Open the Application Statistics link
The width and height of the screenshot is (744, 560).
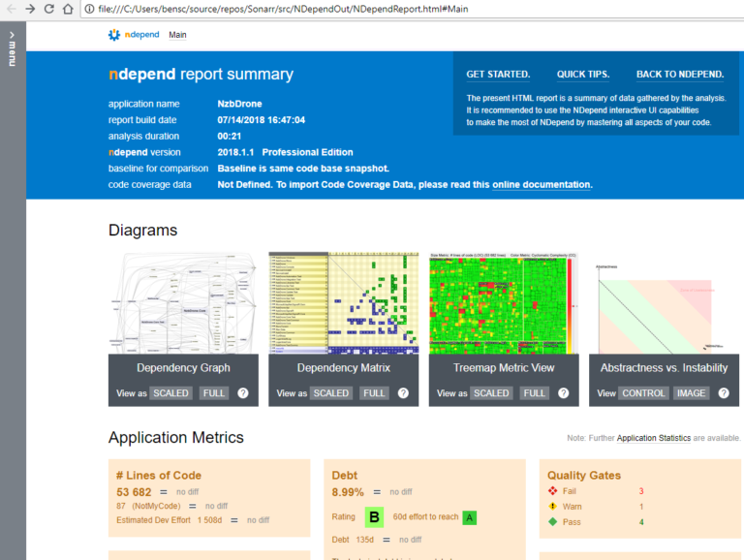(x=653, y=438)
